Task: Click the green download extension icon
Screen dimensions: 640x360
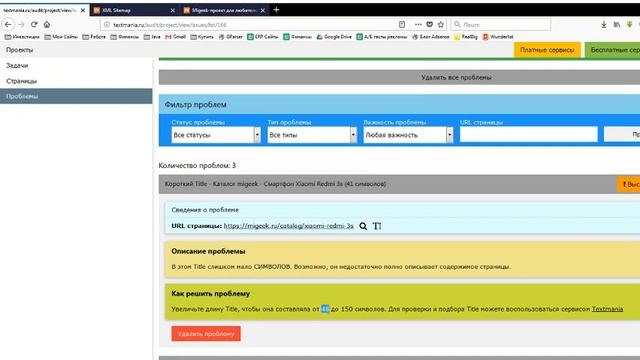Action: tap(630, 24)
